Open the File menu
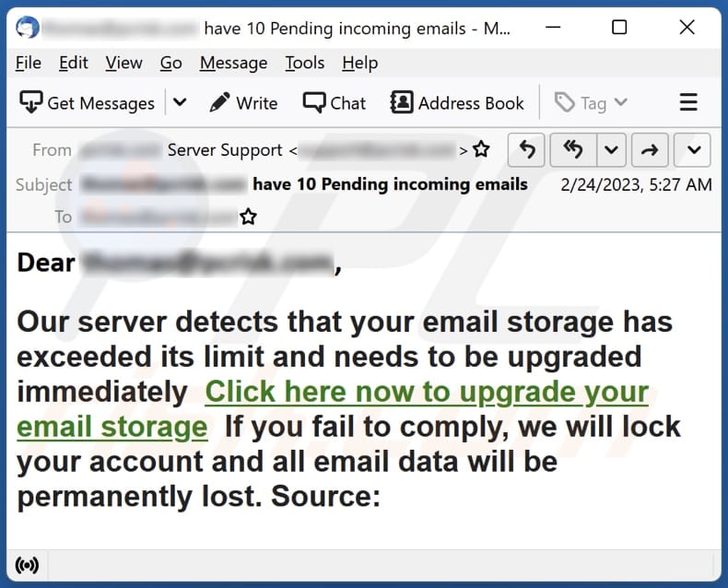 click(x=29, y=63)
